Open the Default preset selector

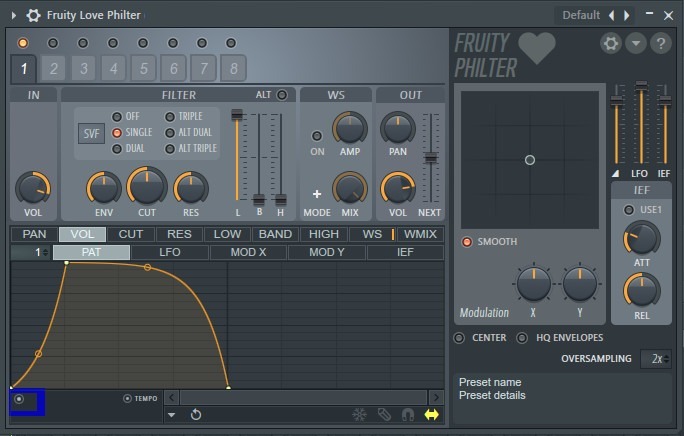pyautogui.click(x=581, y=15)
